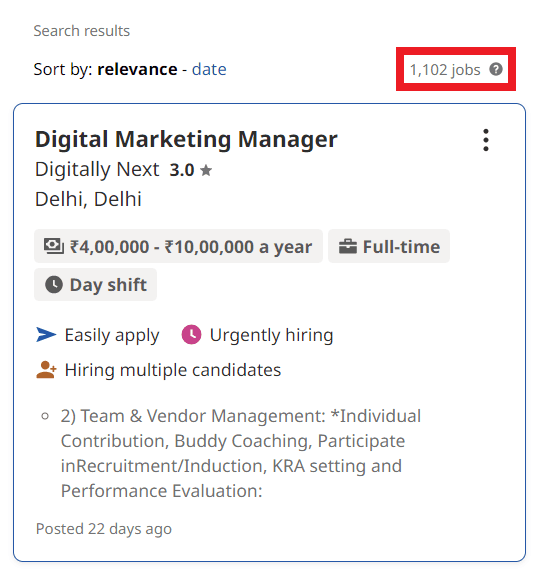This screenshot has height=570, width=541.
Task: Click the briefcase icon in the Full-time tag
Action: [x=348, y=246]
